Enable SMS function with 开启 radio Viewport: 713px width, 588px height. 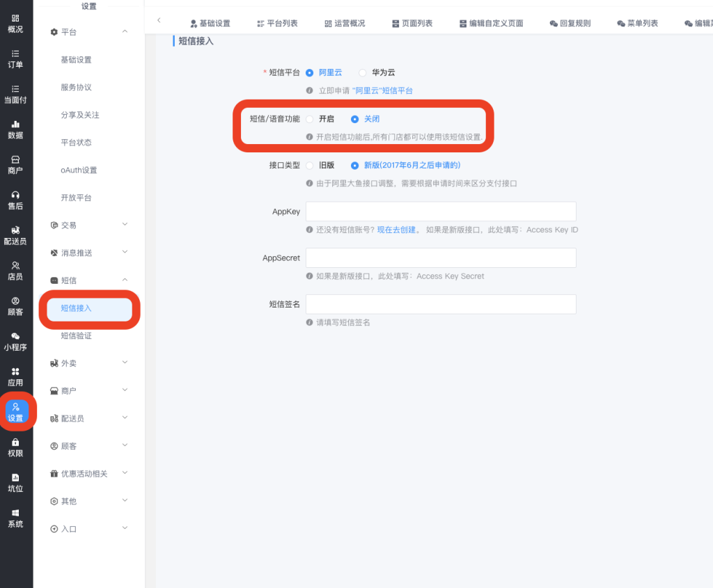click(310, 119)
